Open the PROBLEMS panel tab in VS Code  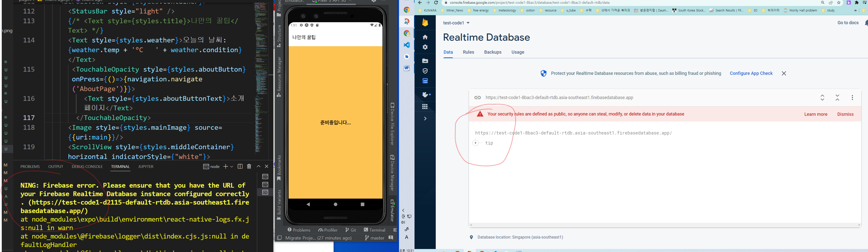coord(30,166)
